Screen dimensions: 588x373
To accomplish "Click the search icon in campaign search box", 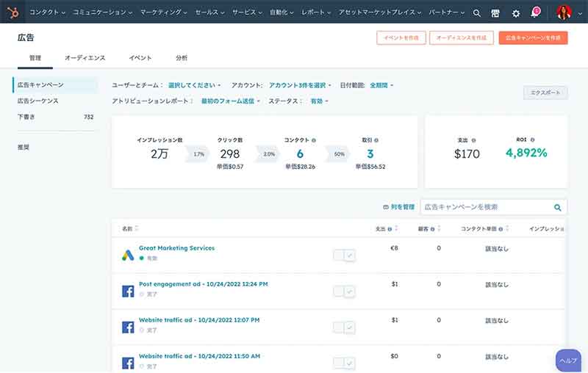I will 558,208.
